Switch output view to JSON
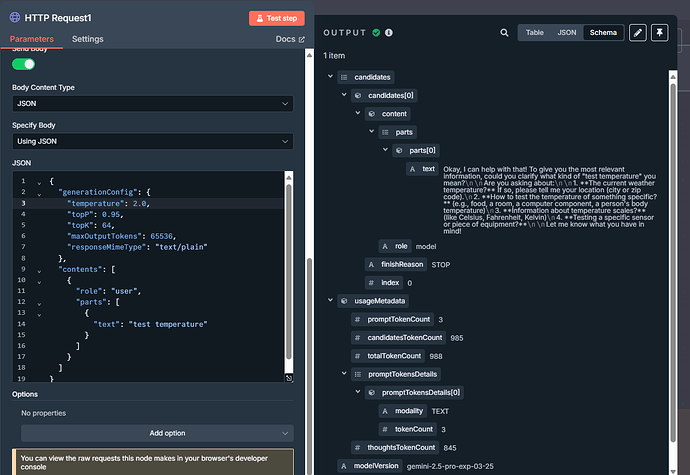Image resolution: width=690 pixels, height=475 pixels. pos(567,33)
